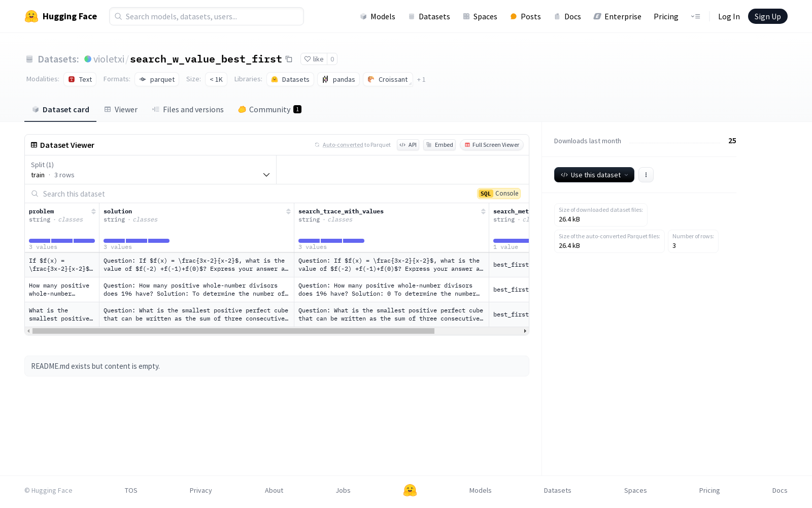Click the Hugging Face logo in header

point(61,16)
